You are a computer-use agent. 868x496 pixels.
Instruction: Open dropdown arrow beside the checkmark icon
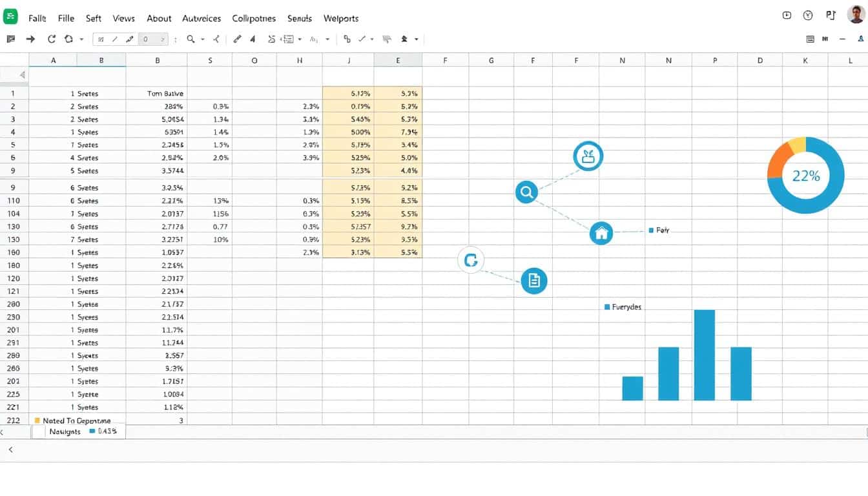(372, 39)
